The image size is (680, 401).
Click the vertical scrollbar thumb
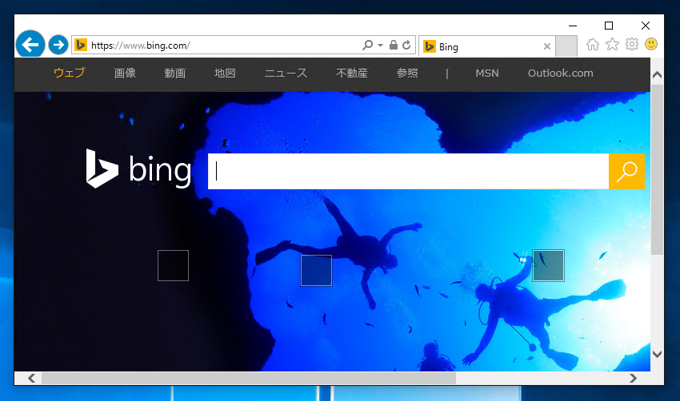point(657,170)
